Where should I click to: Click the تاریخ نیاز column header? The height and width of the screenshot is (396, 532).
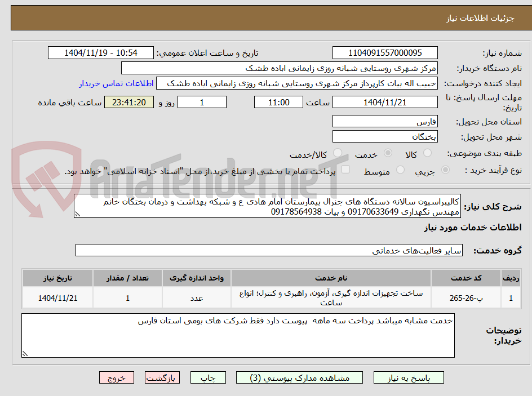(57, 278)
